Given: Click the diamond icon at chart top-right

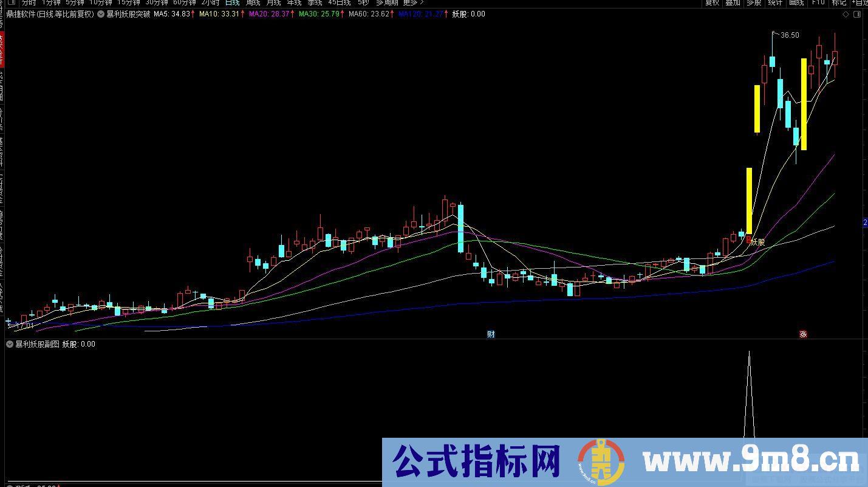Looking at the screenshot, I should pyautogui.click(x=846, y=14).
